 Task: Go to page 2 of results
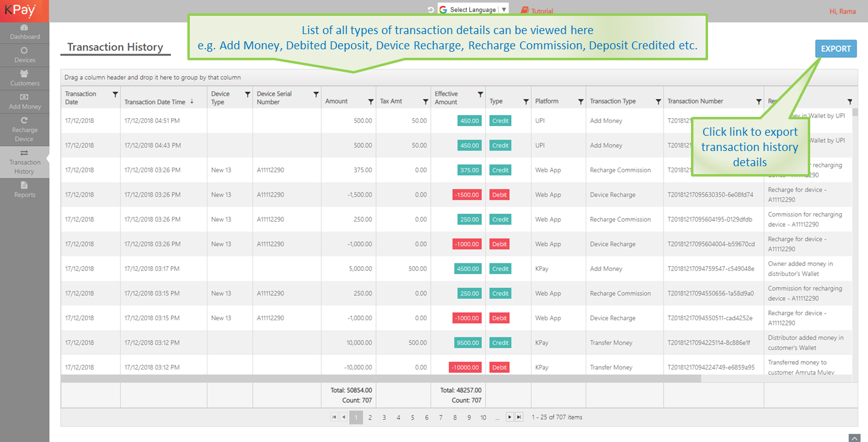[370, 418]
